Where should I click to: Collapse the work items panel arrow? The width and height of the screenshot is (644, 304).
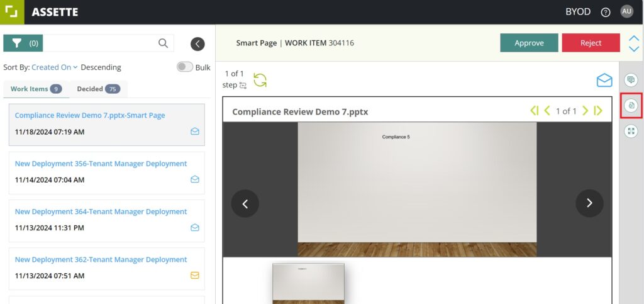coord(197,44)
